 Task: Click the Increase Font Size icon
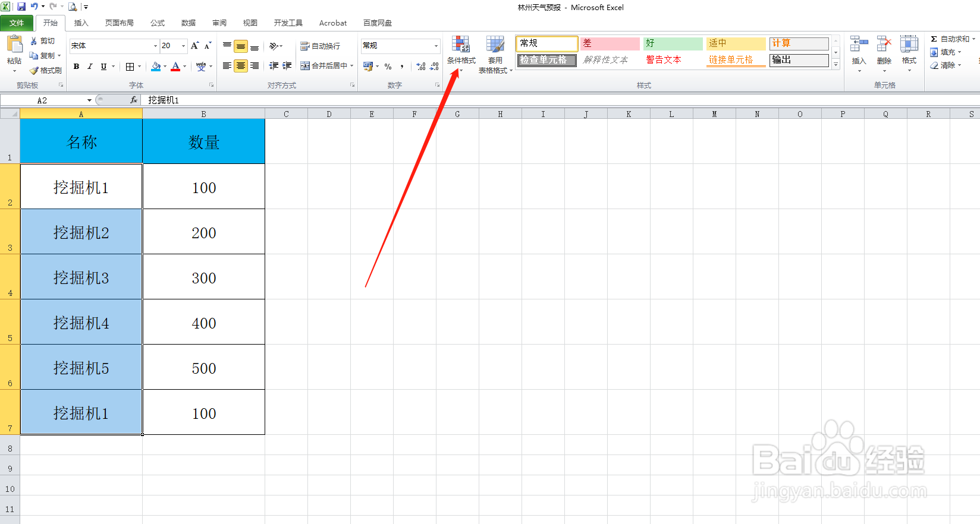coord(194,46)
